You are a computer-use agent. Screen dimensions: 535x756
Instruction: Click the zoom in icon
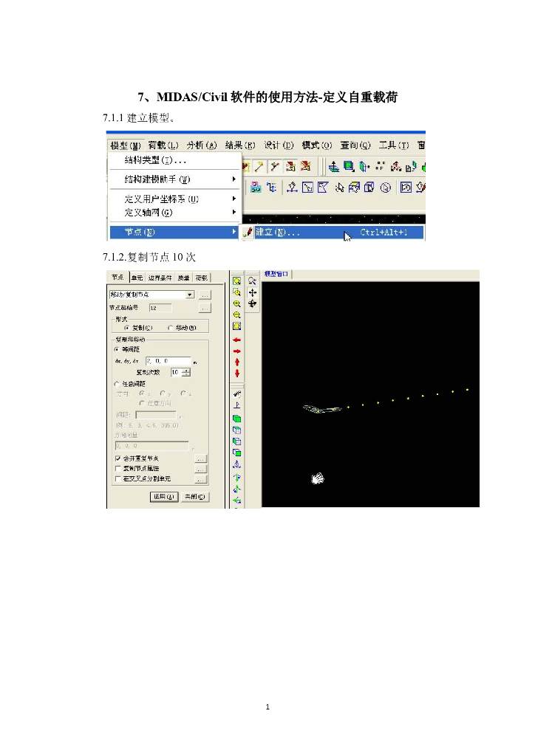pyautogui.click(x=237, y=303)
